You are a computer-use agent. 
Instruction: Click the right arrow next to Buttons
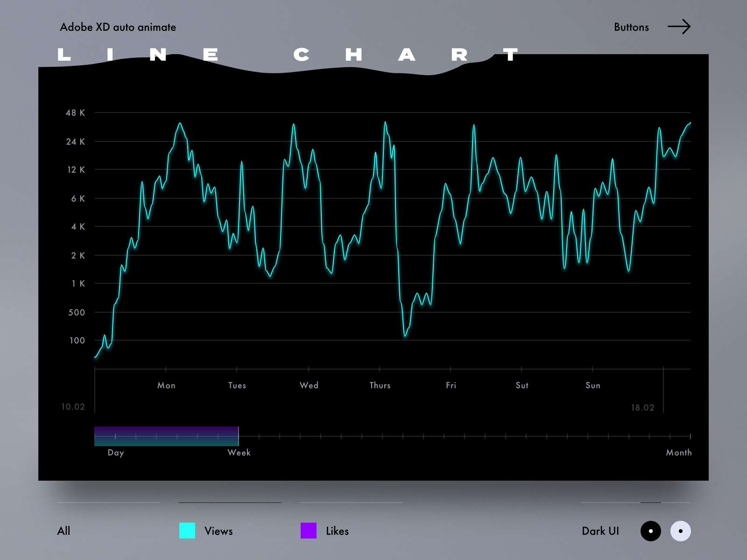pos(679,27)
